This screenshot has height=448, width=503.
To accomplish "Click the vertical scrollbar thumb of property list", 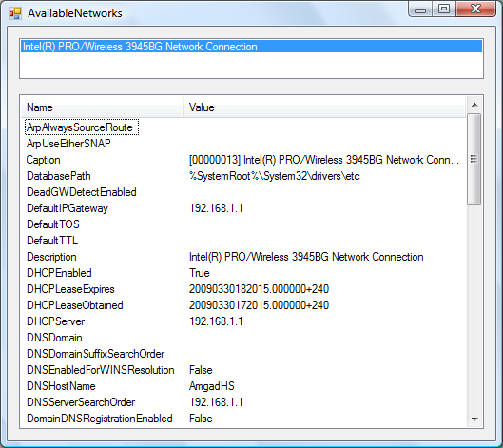I will click(474, 159).
